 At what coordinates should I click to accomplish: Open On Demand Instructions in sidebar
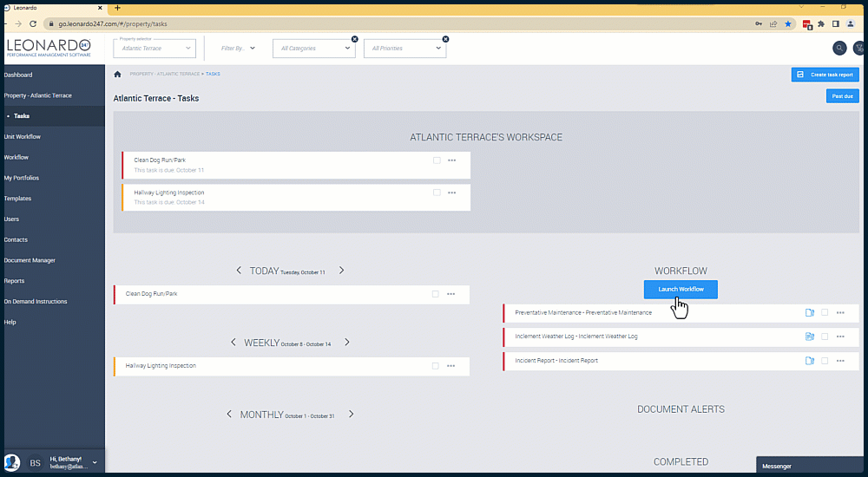click(36, 302)
